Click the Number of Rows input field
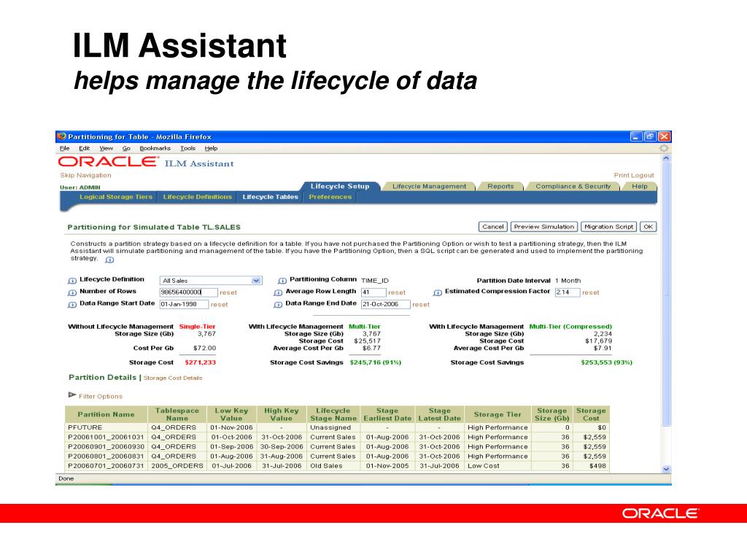Screen dimensions: 747x560 [189, 292]
